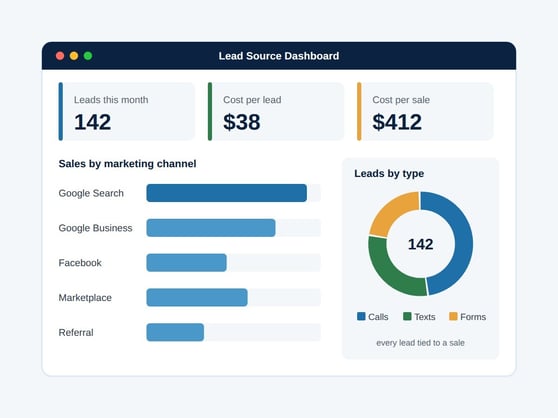Screen dimensions: 558x418
Task: Click the "Calls" legend label
Action: 378,317
